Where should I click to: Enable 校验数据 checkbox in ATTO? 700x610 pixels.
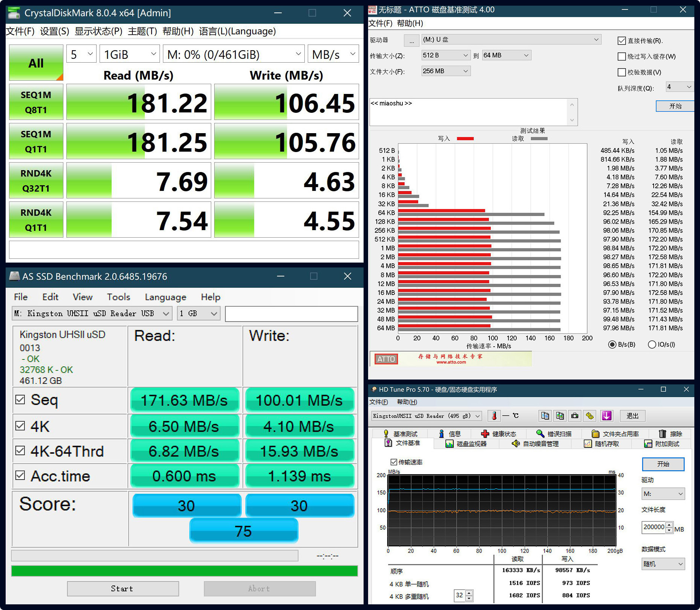tap(622, 72)
